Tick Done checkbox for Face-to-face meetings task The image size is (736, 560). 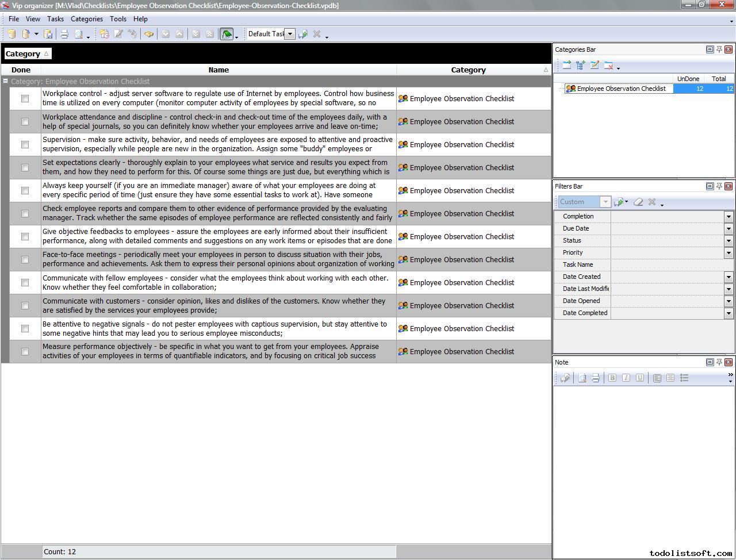click(x=25, y=260)
